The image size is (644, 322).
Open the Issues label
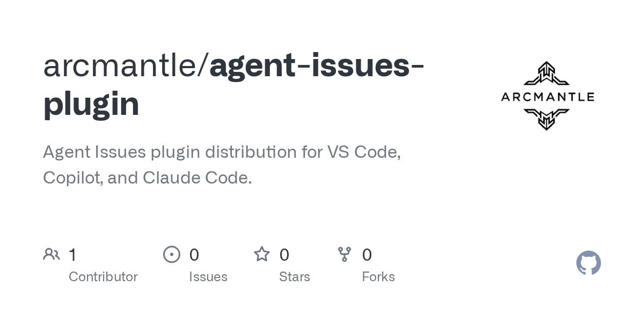[208, 277]
